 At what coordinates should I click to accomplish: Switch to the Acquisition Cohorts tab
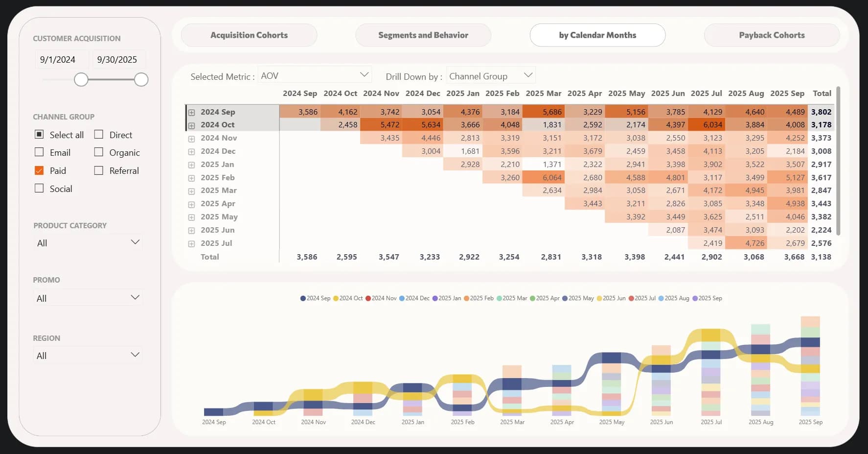(x=249, y=35)
